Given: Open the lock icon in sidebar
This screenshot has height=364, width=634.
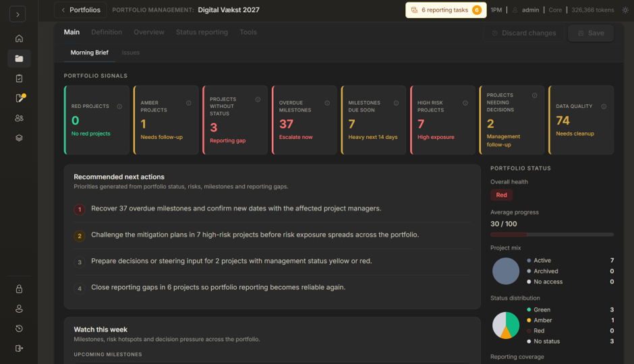Looking at the screenshot, I should (19, 289).
